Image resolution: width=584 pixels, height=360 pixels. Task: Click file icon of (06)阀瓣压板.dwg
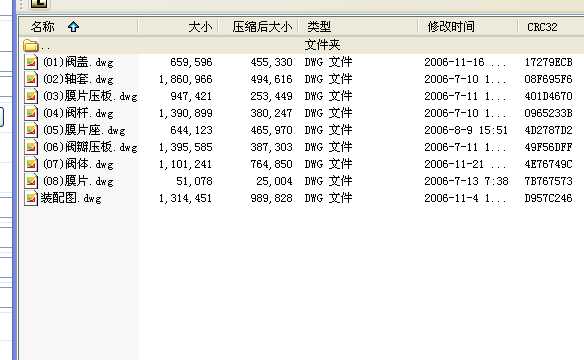pyautogui.click(x=31, y=147)
